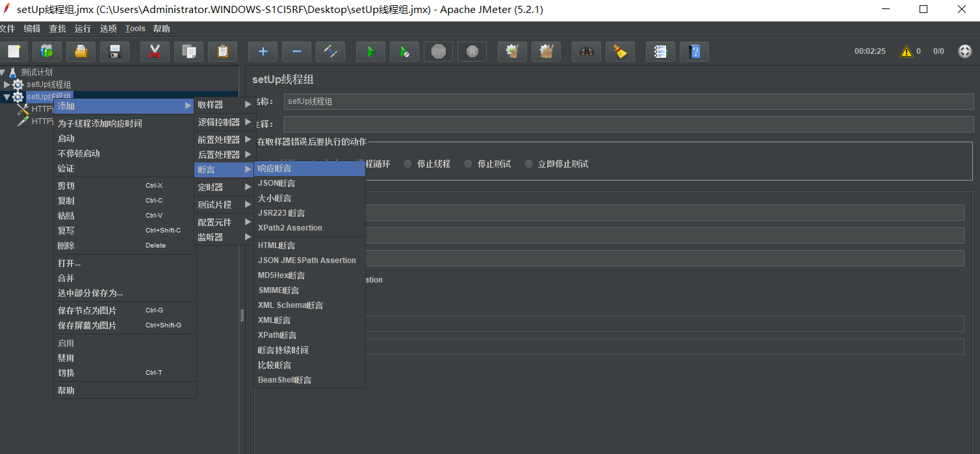Collapse the 测试计划 tree node
The image size is (980, 454).
[x=3, y=72]
